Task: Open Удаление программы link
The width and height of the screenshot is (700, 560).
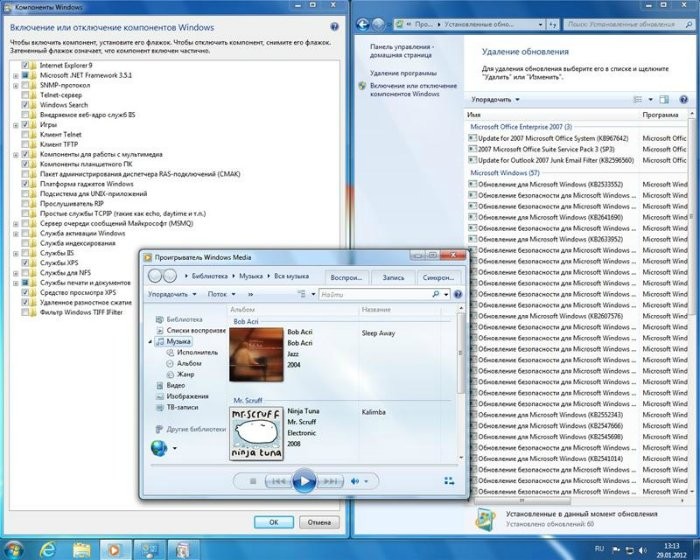Action: (403, 73)
